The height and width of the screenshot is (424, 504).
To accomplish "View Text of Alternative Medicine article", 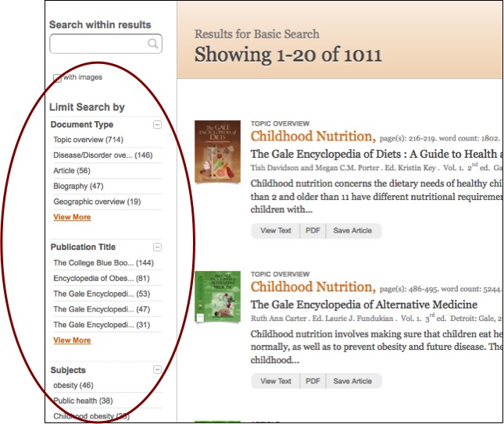I will tap(276, 381).
